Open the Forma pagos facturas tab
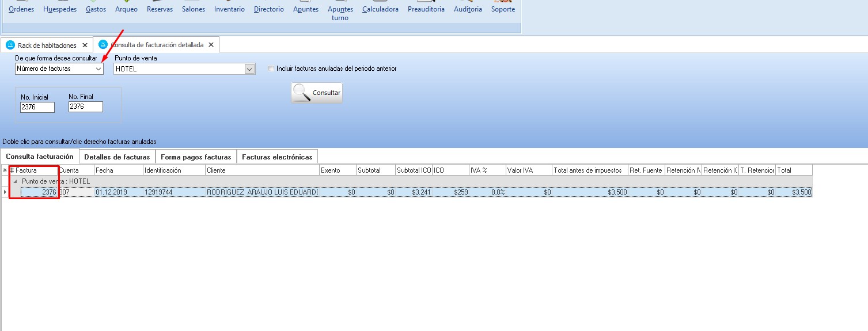 point(196,157)
